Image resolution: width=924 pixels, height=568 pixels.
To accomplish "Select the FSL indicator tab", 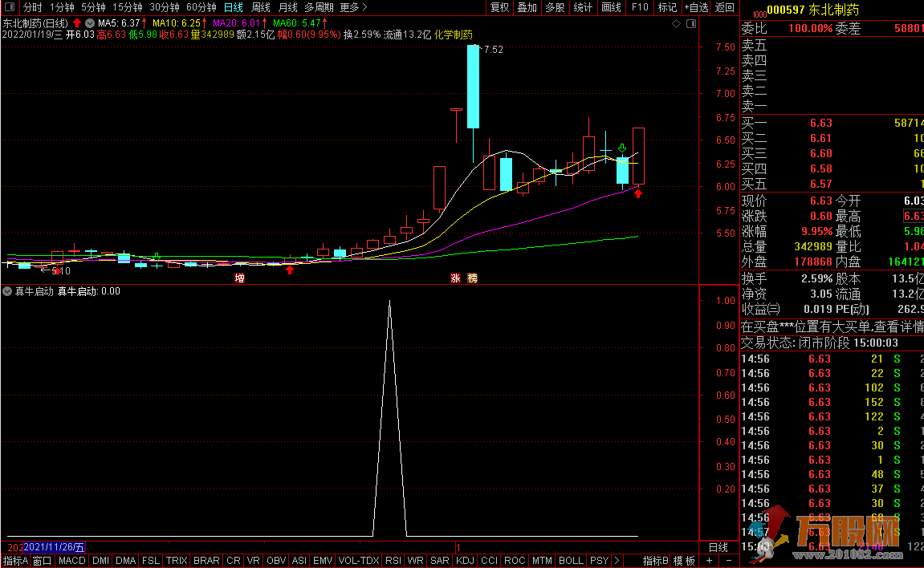I will click(x=151, y=561).
